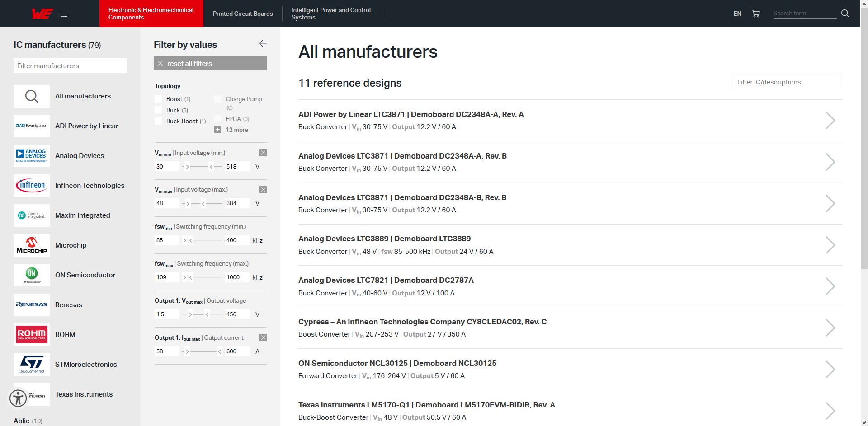The image size is (868, 426).
Task: Collapse the filter panel arrow icon
Action: [262, 43]
